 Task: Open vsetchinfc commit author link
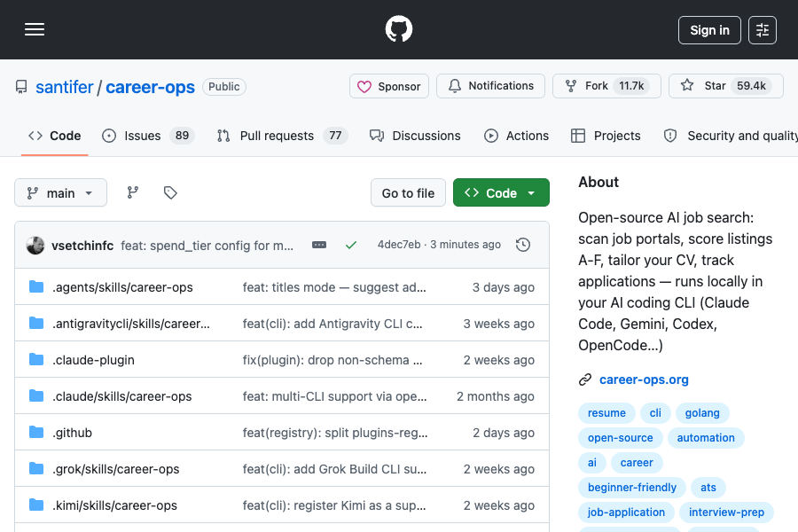[x=82, y=246]
